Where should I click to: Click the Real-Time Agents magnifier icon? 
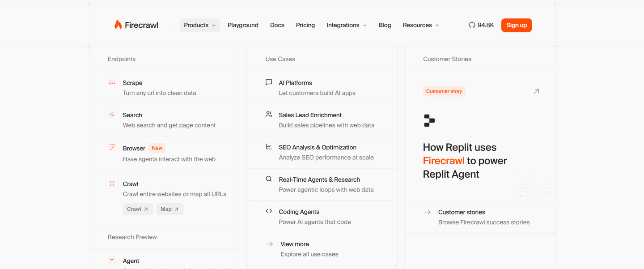[269, 179]
